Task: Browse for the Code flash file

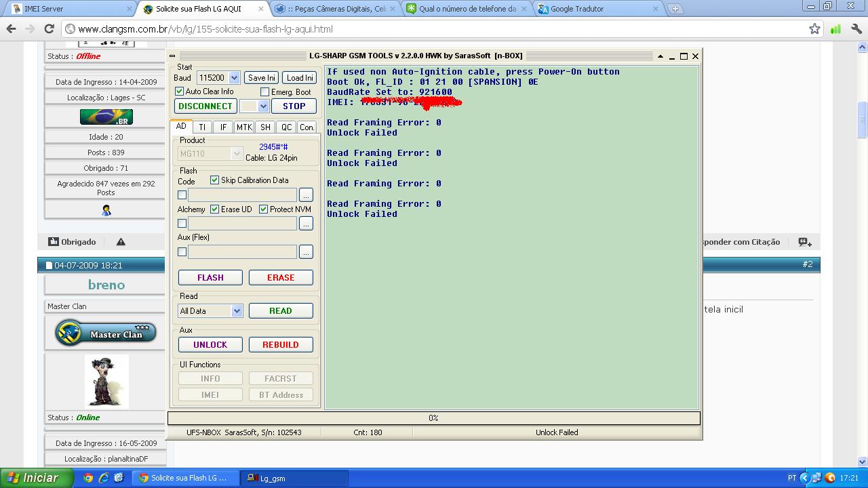Action: [306, 195]
